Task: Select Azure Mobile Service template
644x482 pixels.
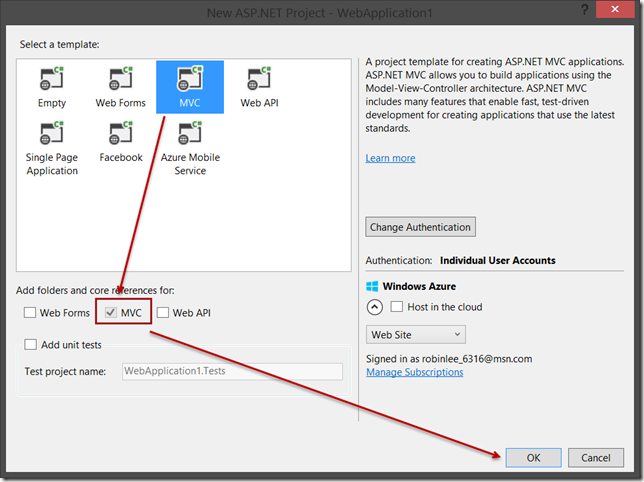Action: tap(190, 149)
